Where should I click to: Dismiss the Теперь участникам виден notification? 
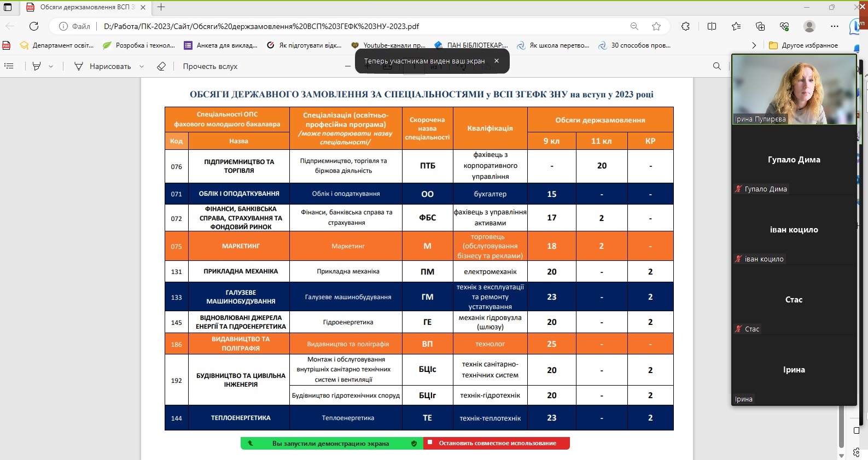click(x=497, y=61)
